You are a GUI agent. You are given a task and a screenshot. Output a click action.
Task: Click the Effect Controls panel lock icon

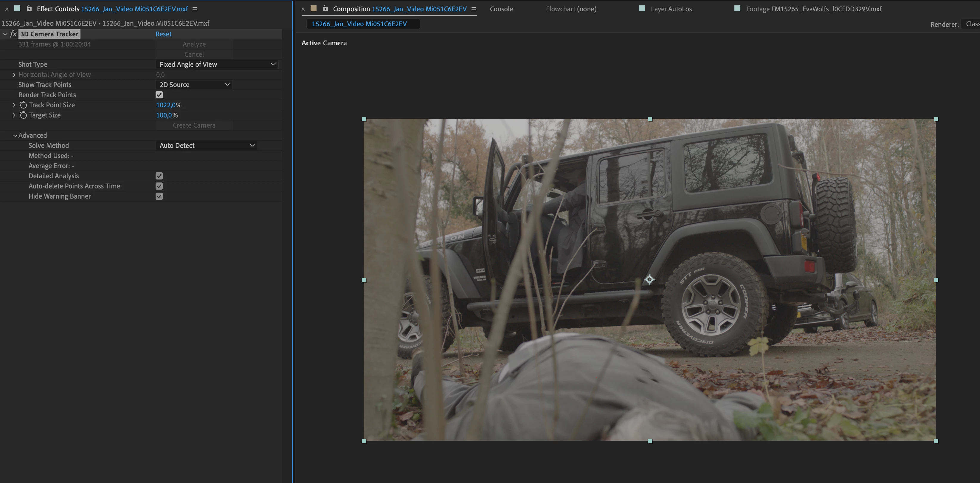click(x=29, y=8)
